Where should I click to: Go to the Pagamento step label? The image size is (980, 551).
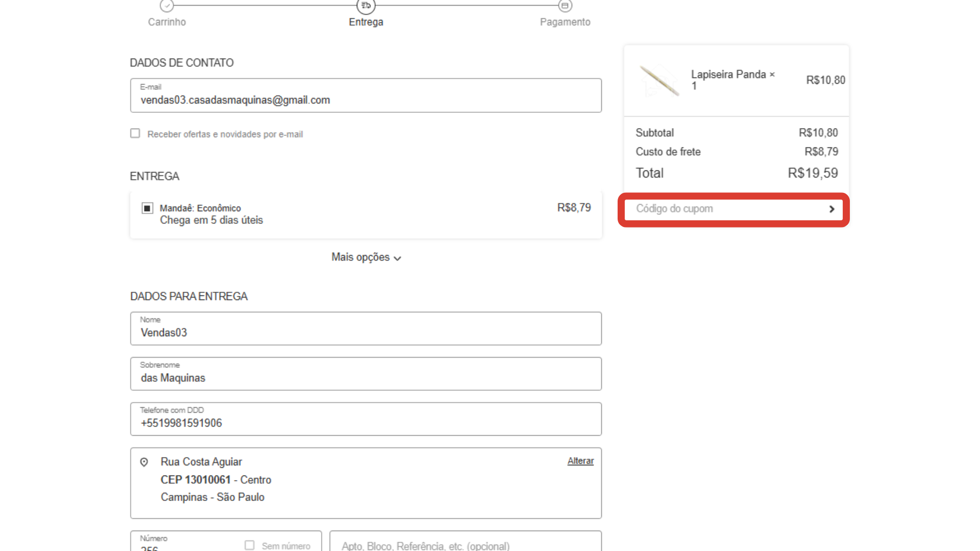(565, 22)
